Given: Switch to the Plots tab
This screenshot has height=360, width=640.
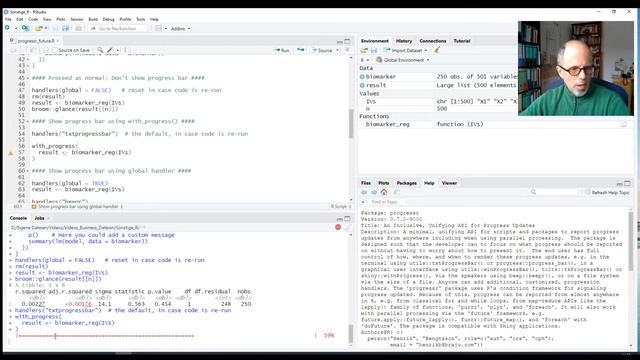Looking at the screenshot, I should pyautogui.click(x=384, y=183).
